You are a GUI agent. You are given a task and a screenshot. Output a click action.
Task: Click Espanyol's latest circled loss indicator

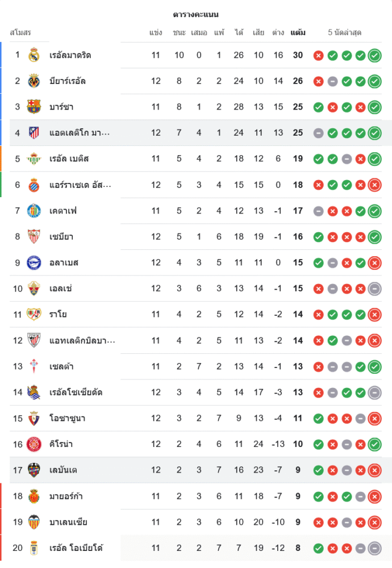click(374, 185)
